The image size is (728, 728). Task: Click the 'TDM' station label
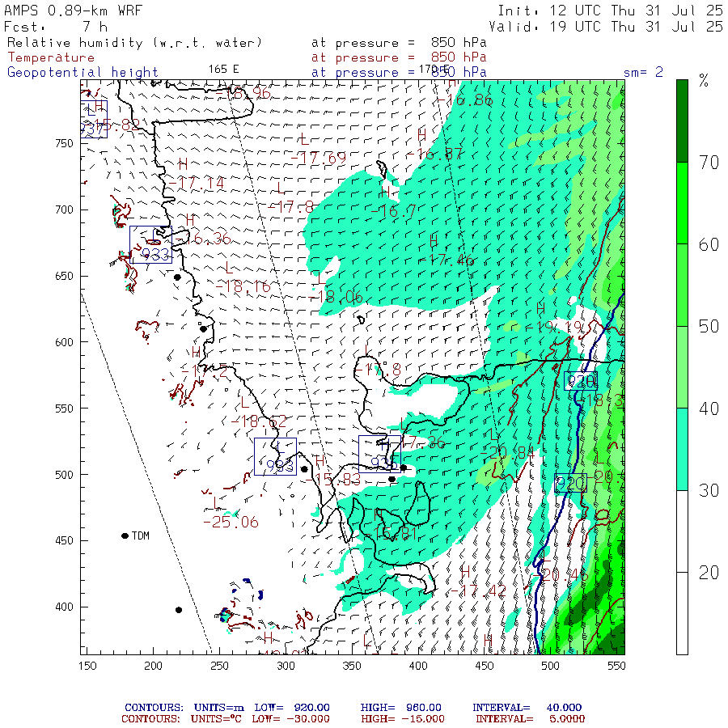(140, 535)
